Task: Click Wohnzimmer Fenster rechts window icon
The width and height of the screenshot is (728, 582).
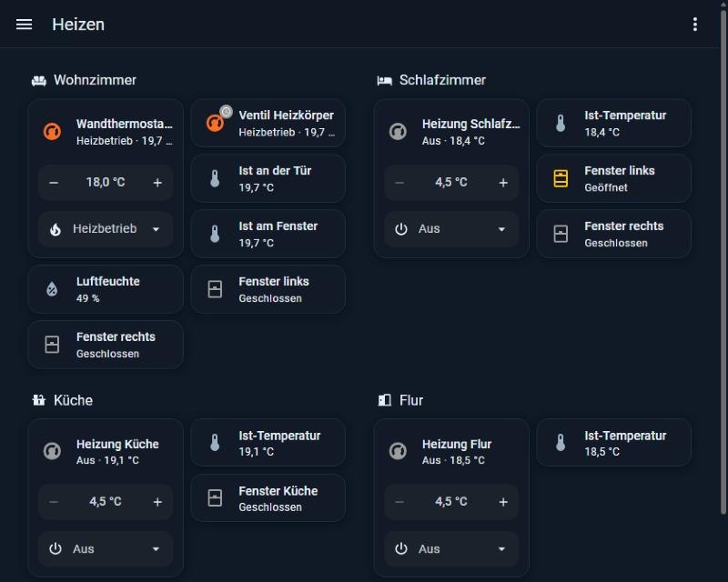Action: [x=52, y=345]
